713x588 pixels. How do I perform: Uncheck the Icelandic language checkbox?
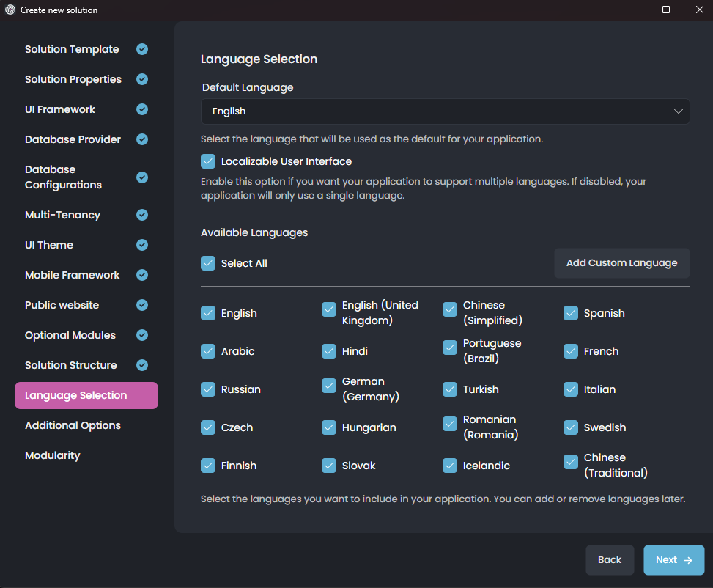(449, 465)
